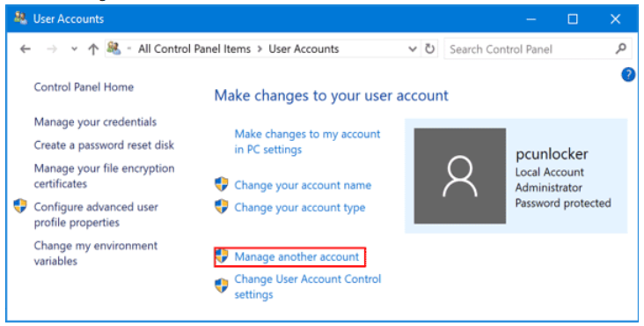Click Make changes to your user account heading
Screen dimensions: 644x326
tap(332, 96)
